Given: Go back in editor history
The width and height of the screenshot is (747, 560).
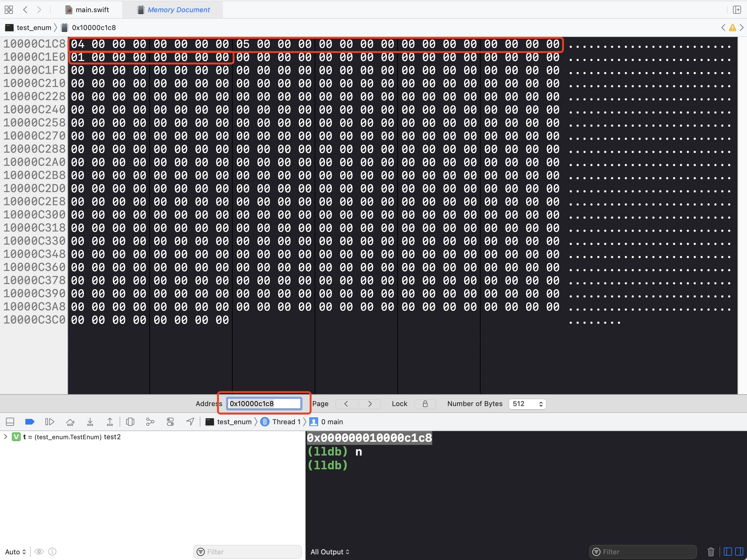Looking at the screenshot, I should click(x=25, y=10).
